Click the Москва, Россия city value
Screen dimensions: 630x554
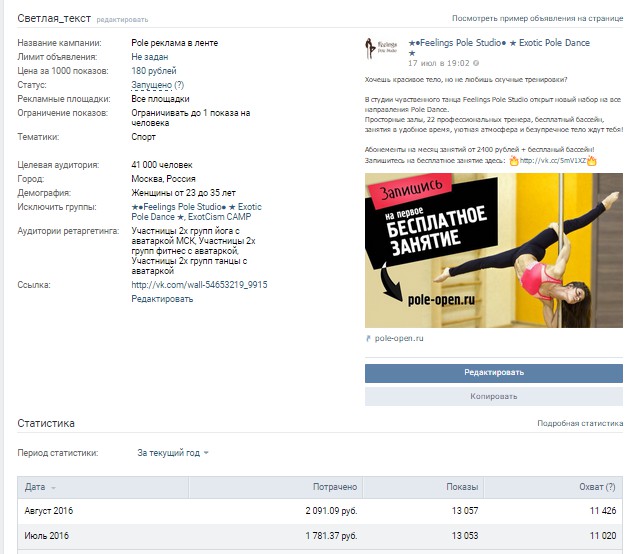pos(164,179)
